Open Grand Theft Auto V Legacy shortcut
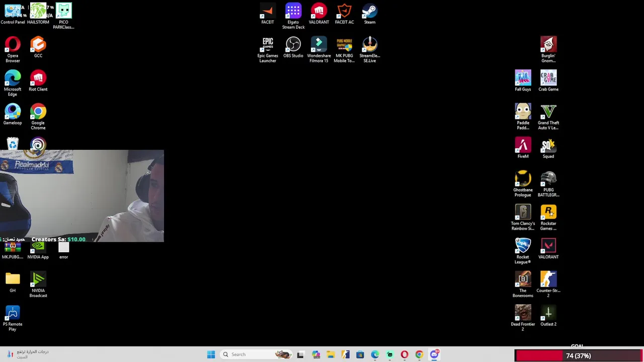The image size is (644, 362). [x=548, y=117]
